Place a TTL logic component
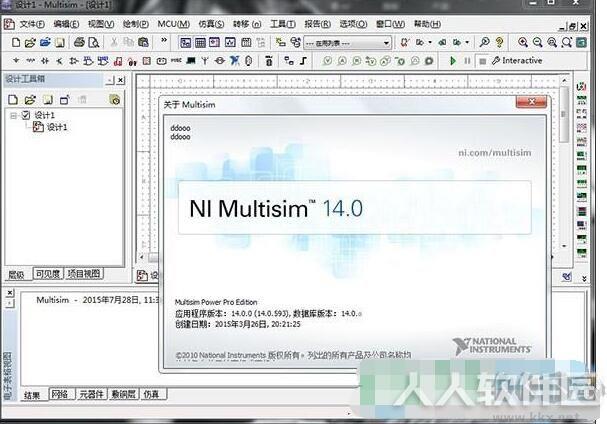This screenshot has height=424, width=607. [88, 61]
